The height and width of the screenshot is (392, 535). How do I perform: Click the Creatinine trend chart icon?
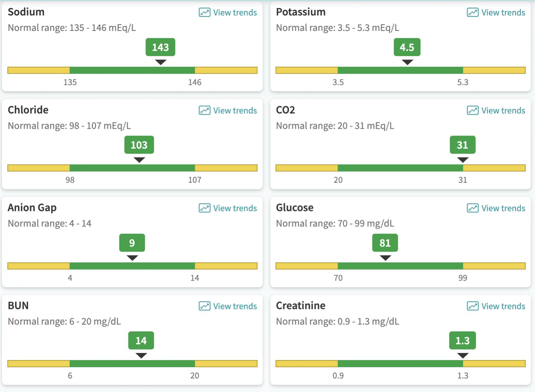pyautogui.click(x=472, y=306)
